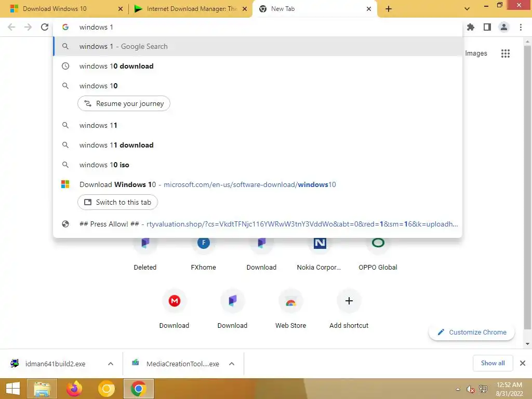Open the tab search chevron

(467, 9)
